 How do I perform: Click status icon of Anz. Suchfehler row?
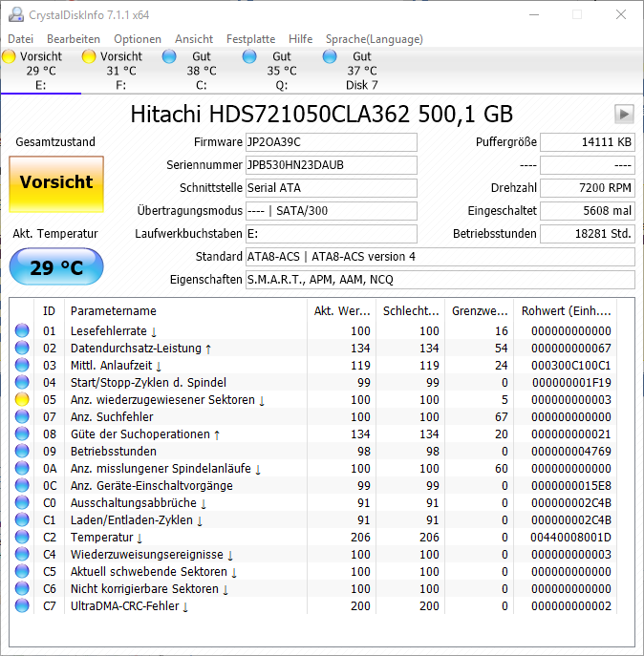[x=22, y=416]
